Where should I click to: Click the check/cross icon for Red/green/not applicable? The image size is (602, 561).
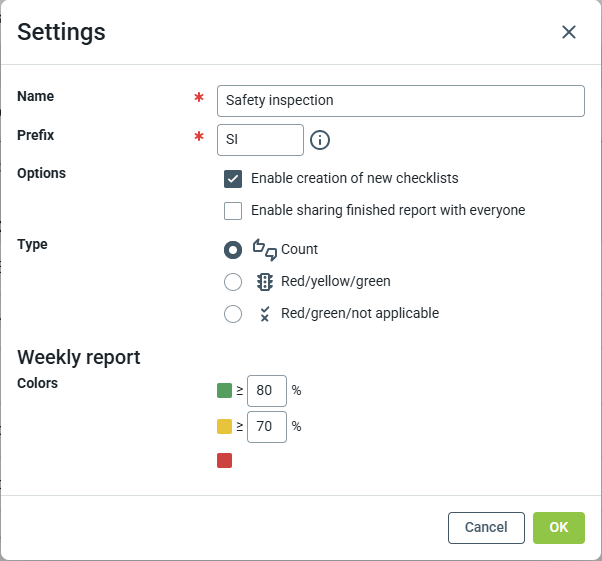(265, 313)
